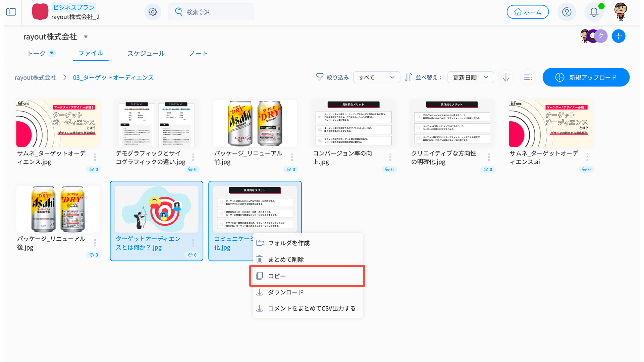Image resolution: width=644 pixels, height=362 pixels.
Task: Toggle the sidebar panel icon
Action: click(x=11, y=12)
